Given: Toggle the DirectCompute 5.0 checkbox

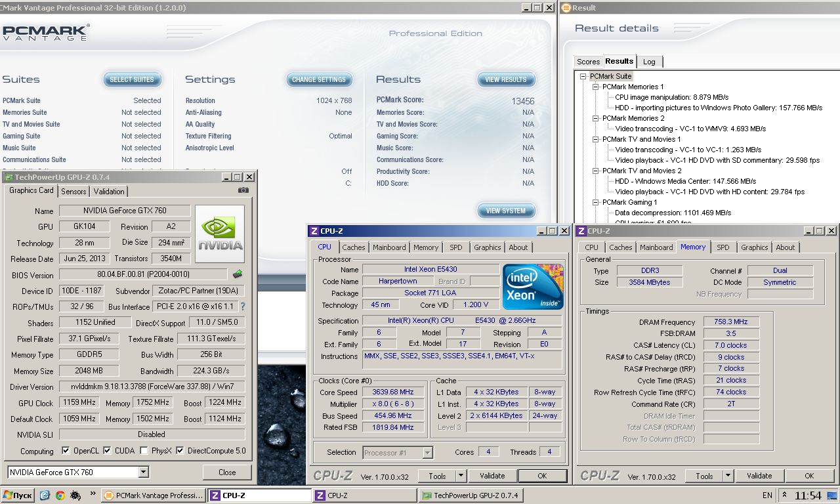Looking at the screenshot, I should point(180,451).
